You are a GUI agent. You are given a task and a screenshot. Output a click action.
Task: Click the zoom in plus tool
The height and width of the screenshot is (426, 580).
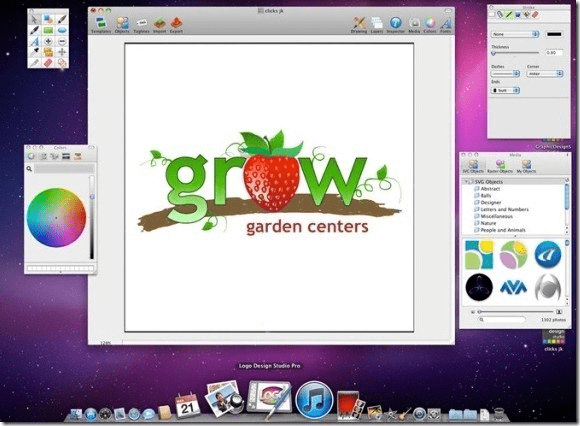(48, 41)
